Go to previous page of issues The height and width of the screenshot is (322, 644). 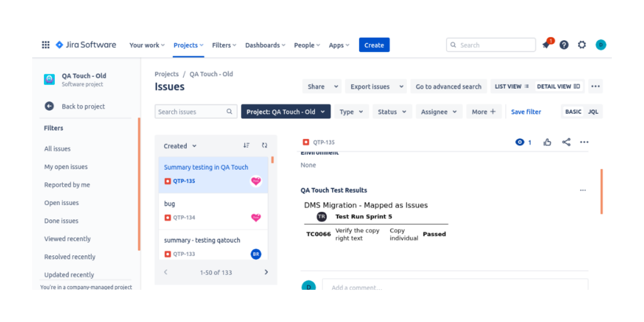coord(166,272)
